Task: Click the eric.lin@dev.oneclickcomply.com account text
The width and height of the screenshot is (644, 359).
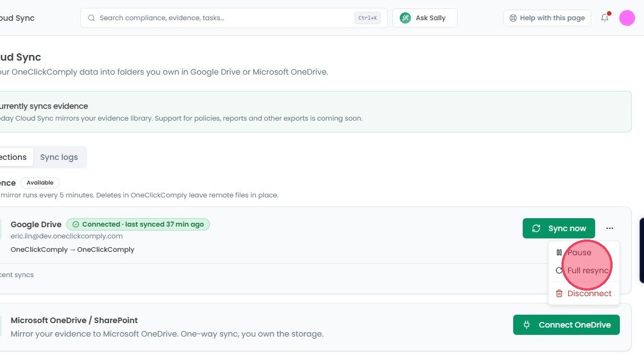Action: (67, 236)
